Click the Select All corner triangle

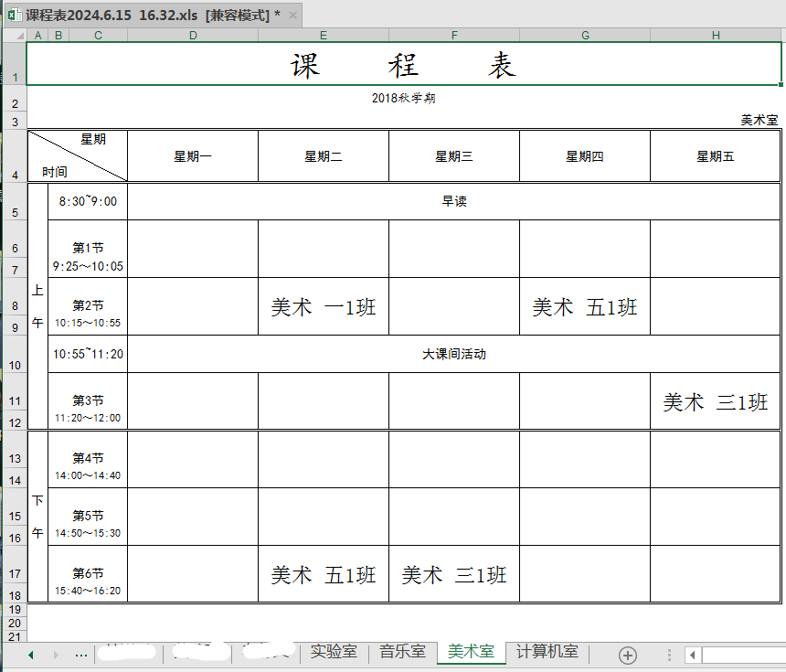[15, 35]
